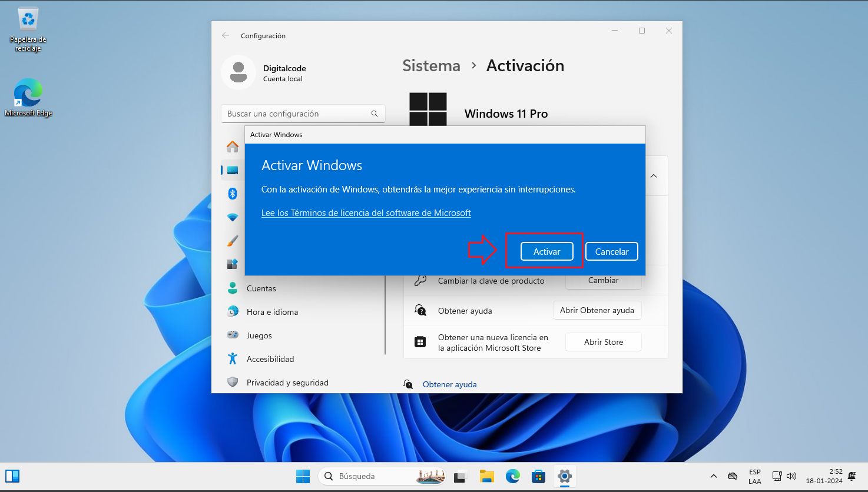Open the widgets panel icon in taskbar

(x=12, y=476)
